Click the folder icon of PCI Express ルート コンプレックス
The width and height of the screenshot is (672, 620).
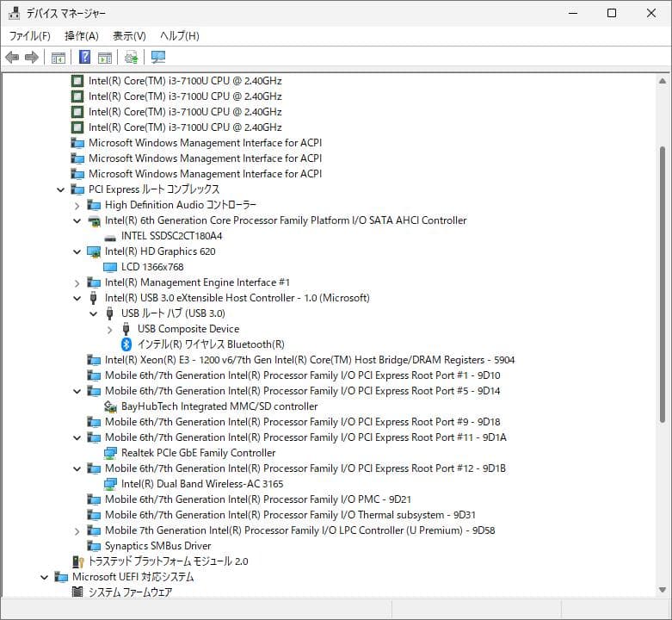tap(77, 189)
